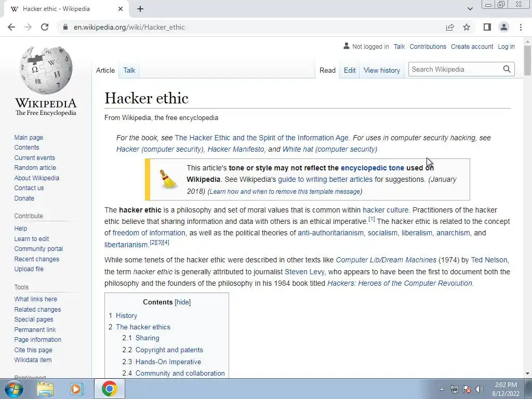532x399 pixels.
Task: Click the padlock site info icon
Action: (65, 27)
